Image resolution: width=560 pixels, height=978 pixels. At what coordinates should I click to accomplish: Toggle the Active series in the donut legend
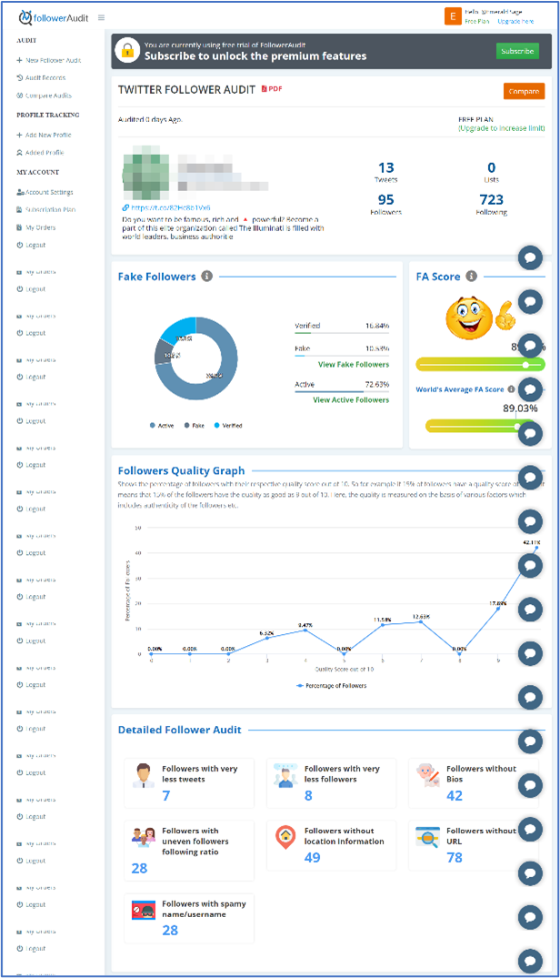point(162,426)
